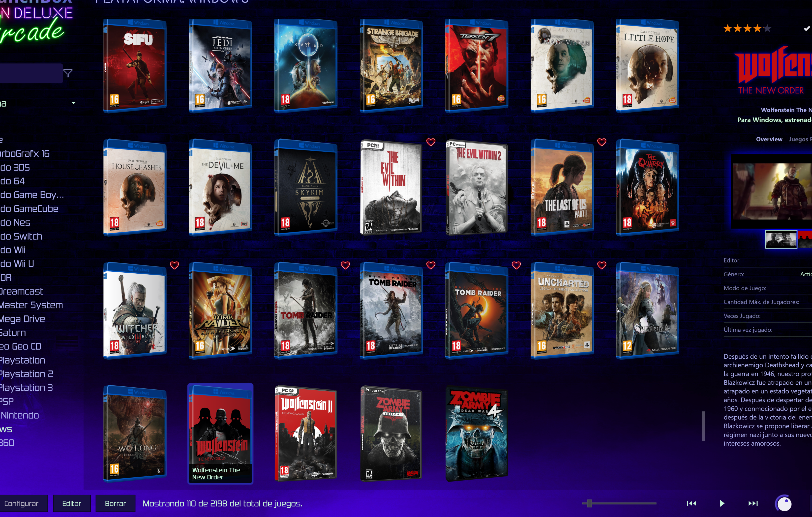The image size is (812, 517).
Task: Open the Dreamcast platform in sidebar
Action: point(22,291)
